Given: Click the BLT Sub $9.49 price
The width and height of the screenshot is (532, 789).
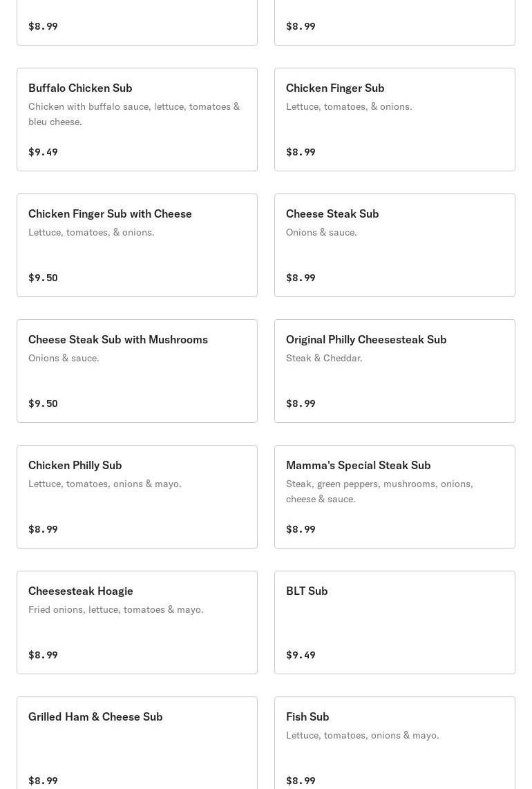Looking at the screenshot, I should (x=301, y=655).
